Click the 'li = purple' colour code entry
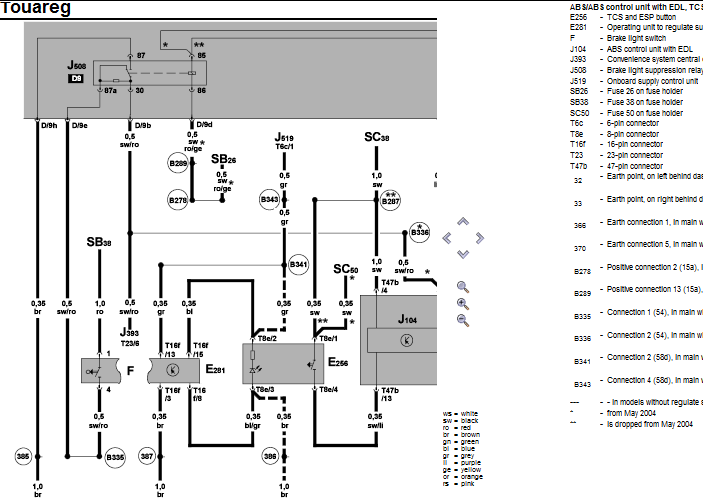Image resolution: width=703 pixels, height=499 pixels. point(461,463)
